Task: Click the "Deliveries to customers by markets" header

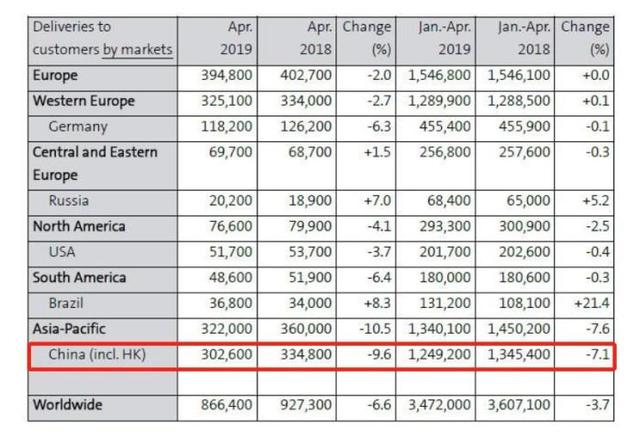Action: [x=101, y=38]
